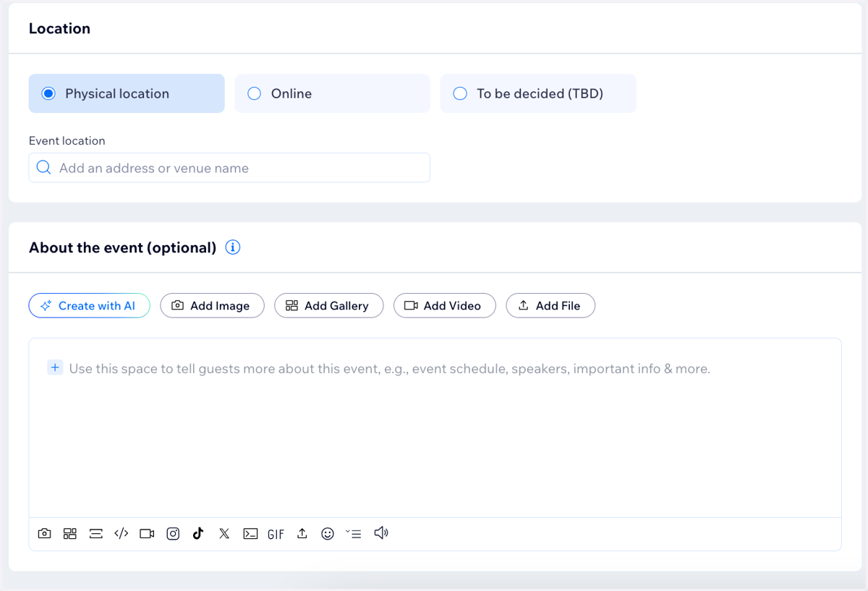
Task: Insert an image using the camera icon
Action: pos(44,534)
